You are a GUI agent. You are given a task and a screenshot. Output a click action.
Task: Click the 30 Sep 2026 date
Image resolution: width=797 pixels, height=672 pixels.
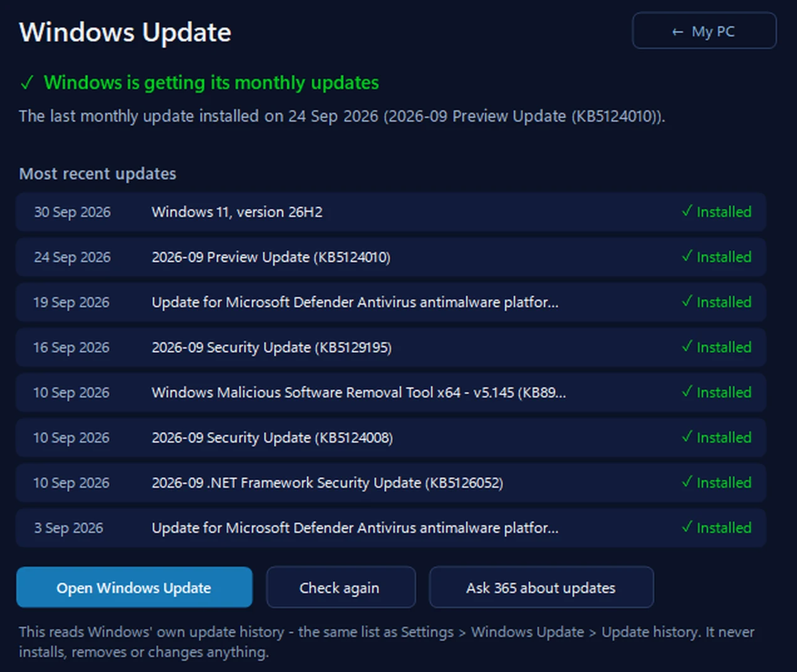coord(72,212)
